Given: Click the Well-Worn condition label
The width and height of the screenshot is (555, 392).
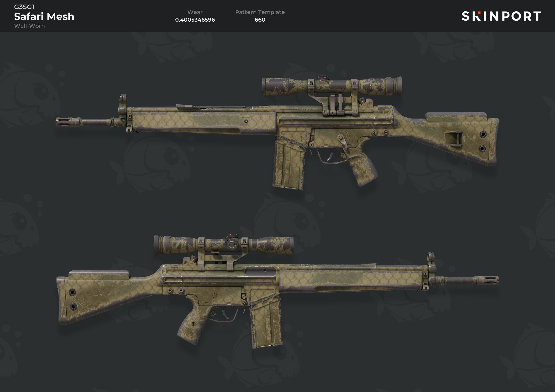Looking at the screenshot, I should tap(29, 26).
